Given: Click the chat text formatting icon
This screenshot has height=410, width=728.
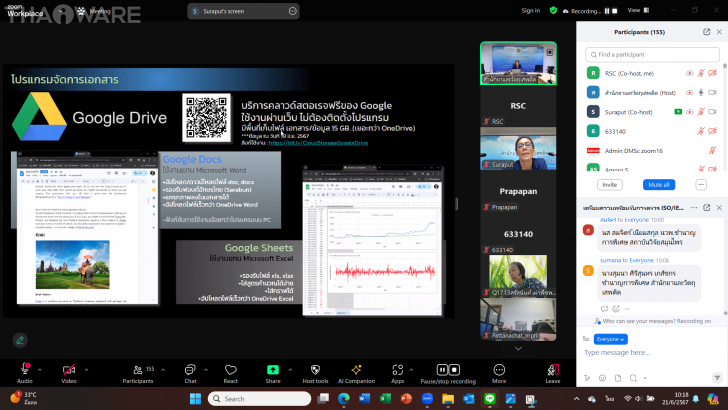Looking at the screenshot, I should click(x=587, y=378).
